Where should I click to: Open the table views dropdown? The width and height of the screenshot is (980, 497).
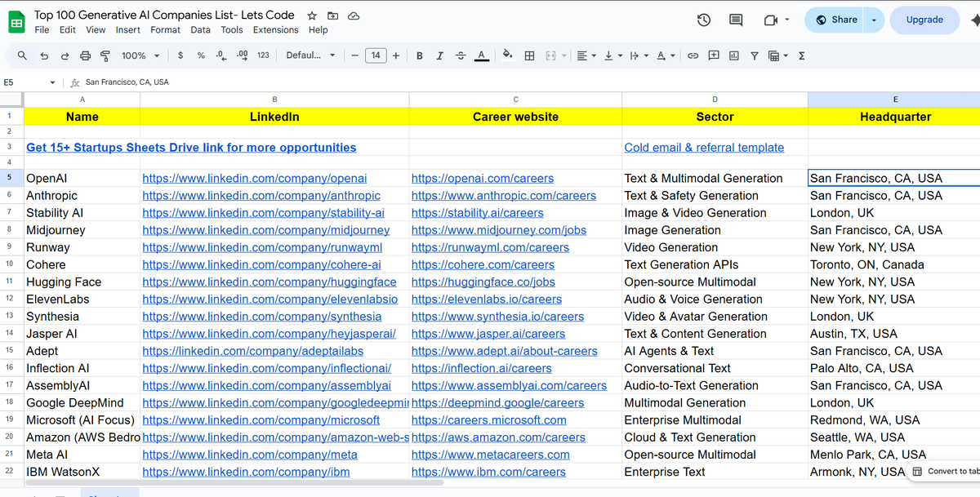(x=778, y=55)
